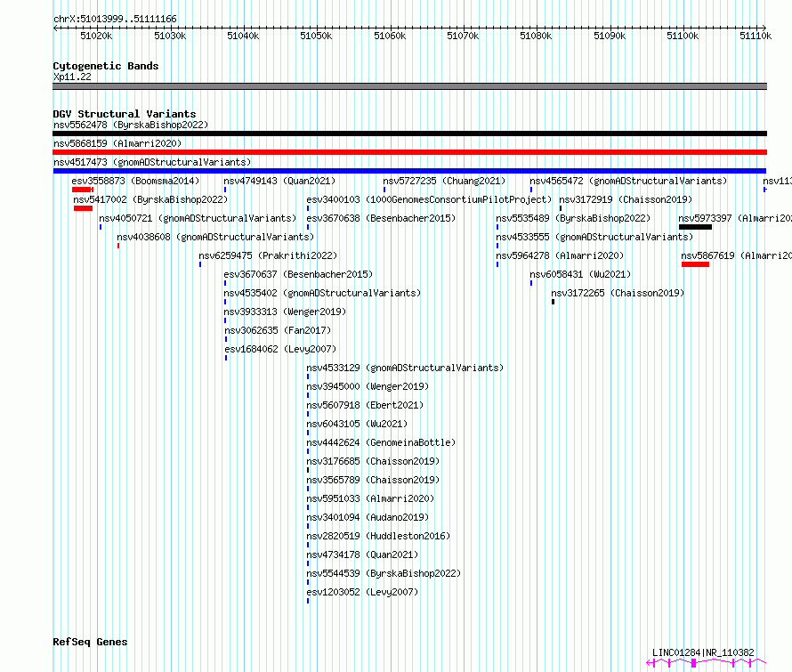Click magenta LINC01284 gene model glyph

[x=707, y=662]
